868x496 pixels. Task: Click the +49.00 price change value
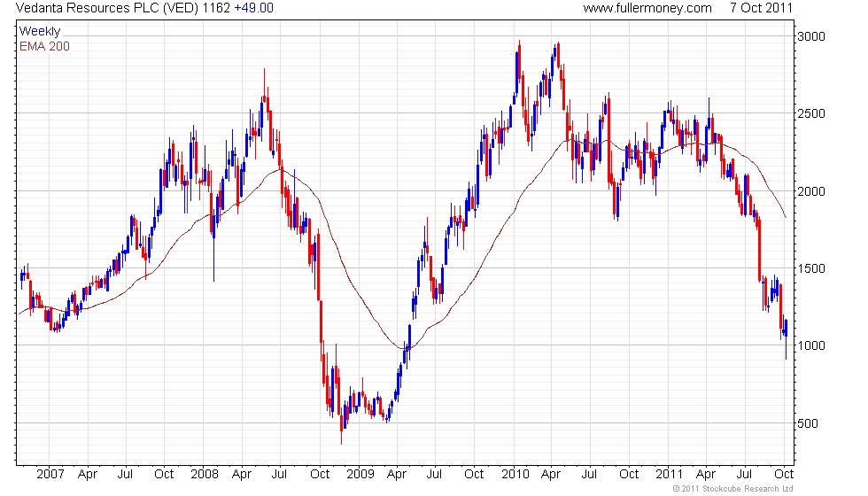point(254,8)
